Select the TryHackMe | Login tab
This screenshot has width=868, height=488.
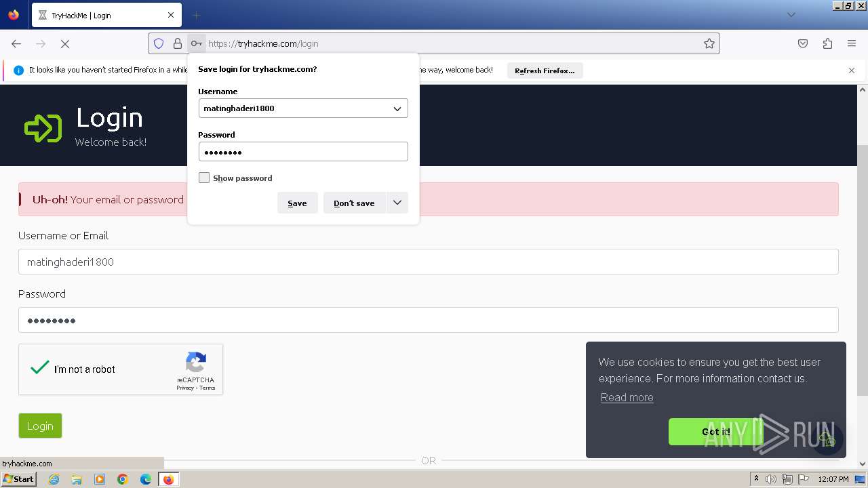click(106, 15)
